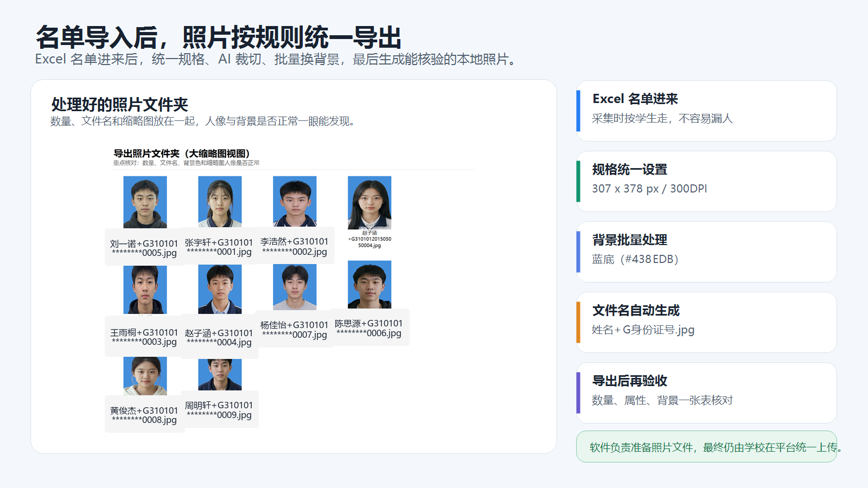Screen dimensions: 868x488
Task: Click the file name 陈思源+G310101********0006.jpg
Action: click(369, 328)
